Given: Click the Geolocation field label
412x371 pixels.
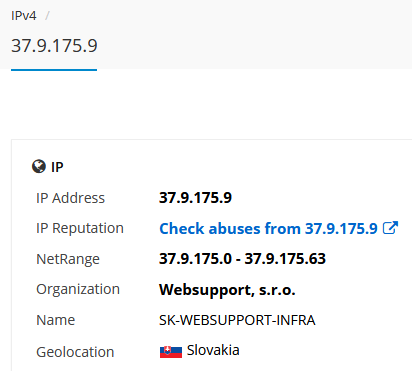Looking at the screenshot, I should (75, 352).
